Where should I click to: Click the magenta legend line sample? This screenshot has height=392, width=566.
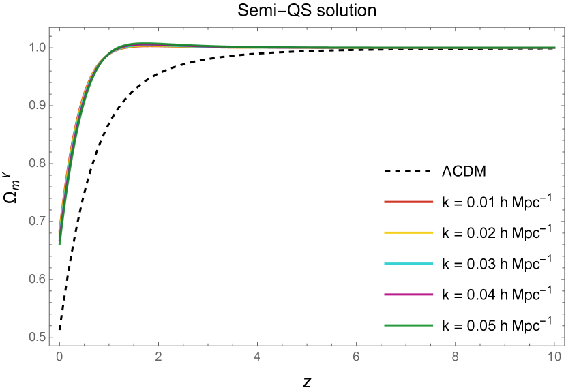click(x=408, y=295)
